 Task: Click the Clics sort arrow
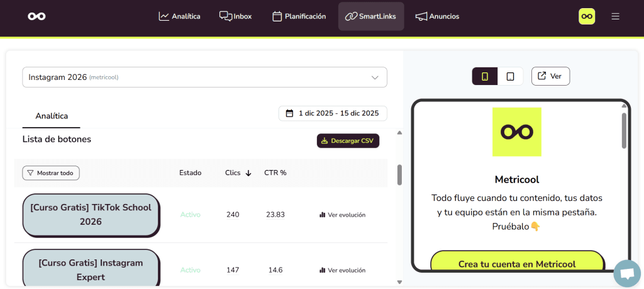coord(248,173)
